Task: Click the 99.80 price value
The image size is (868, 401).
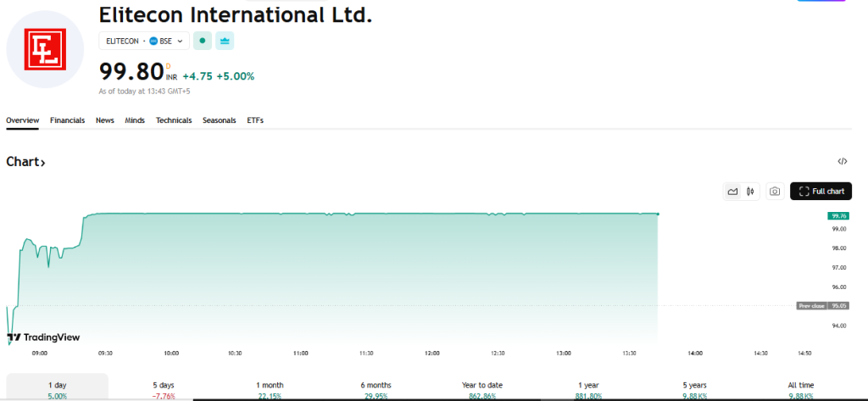Action: pyautogui.click(x=131, y=72)
